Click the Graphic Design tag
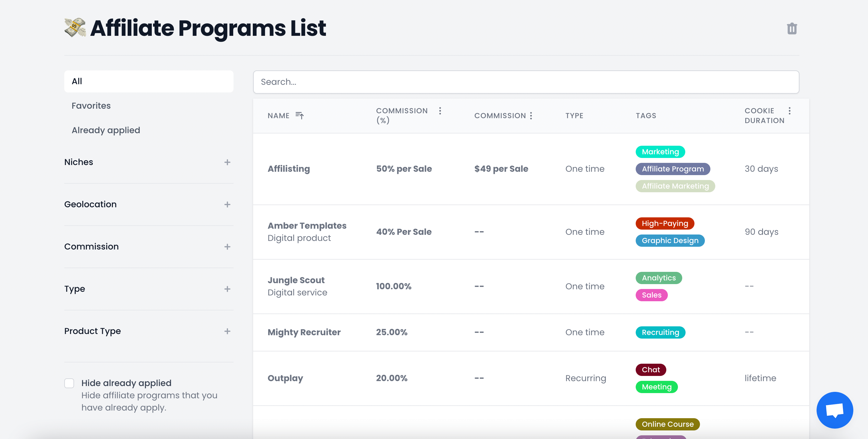The image size is (868, 439). point(670,241)
